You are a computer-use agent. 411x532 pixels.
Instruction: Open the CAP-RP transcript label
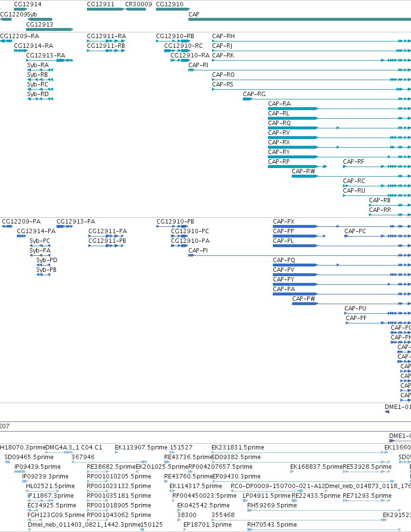279,162
